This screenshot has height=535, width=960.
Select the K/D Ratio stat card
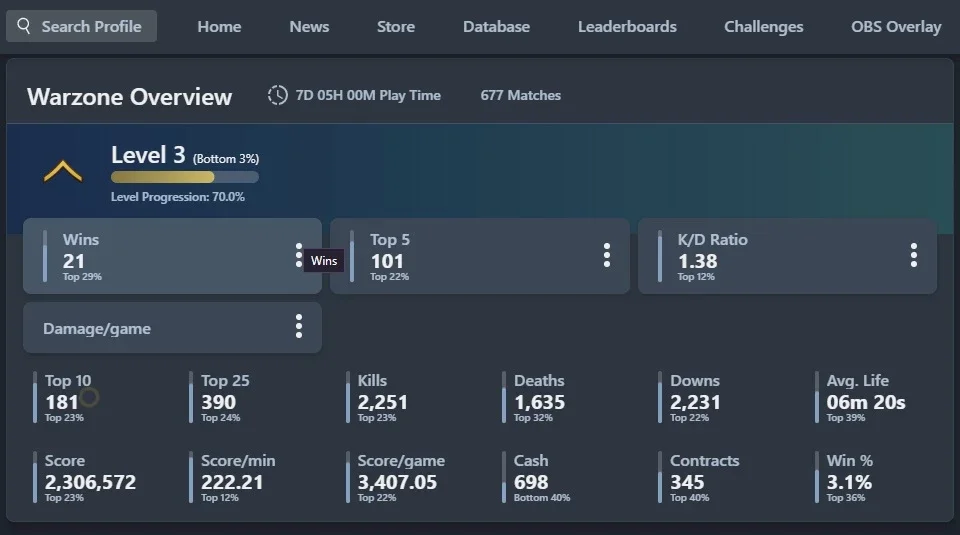[787, 256]
